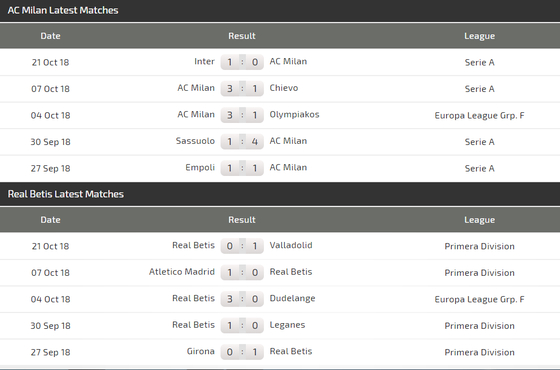Open the Real Betis 3:0 Dudelange score
Viewport: 560px width, 370px height.
[x=242, y=299]
